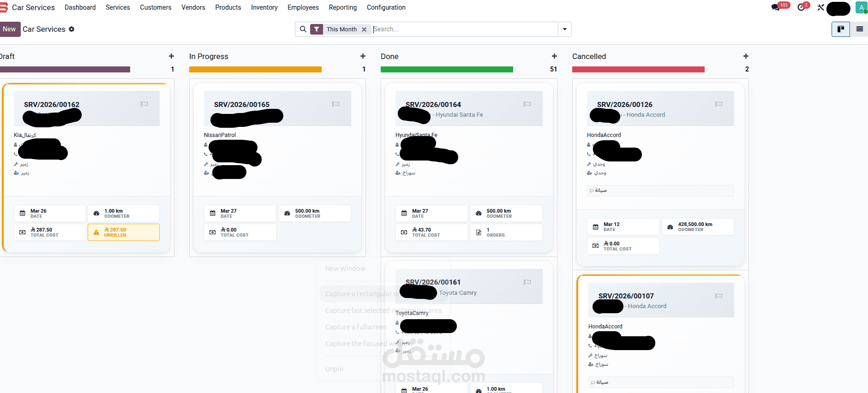Click the Toyota Camry label on SRV/2026/00161
This screenshot has width=868, height=393.
458,293
